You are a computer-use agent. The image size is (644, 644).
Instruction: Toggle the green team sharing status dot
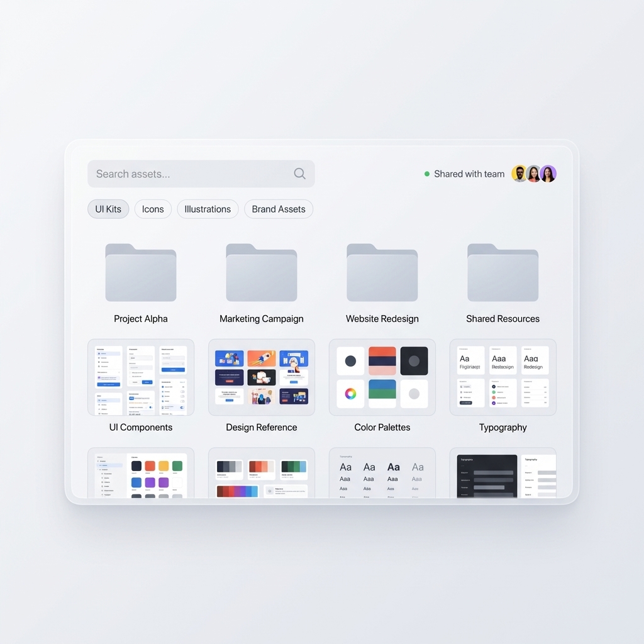tap(426, 174)
